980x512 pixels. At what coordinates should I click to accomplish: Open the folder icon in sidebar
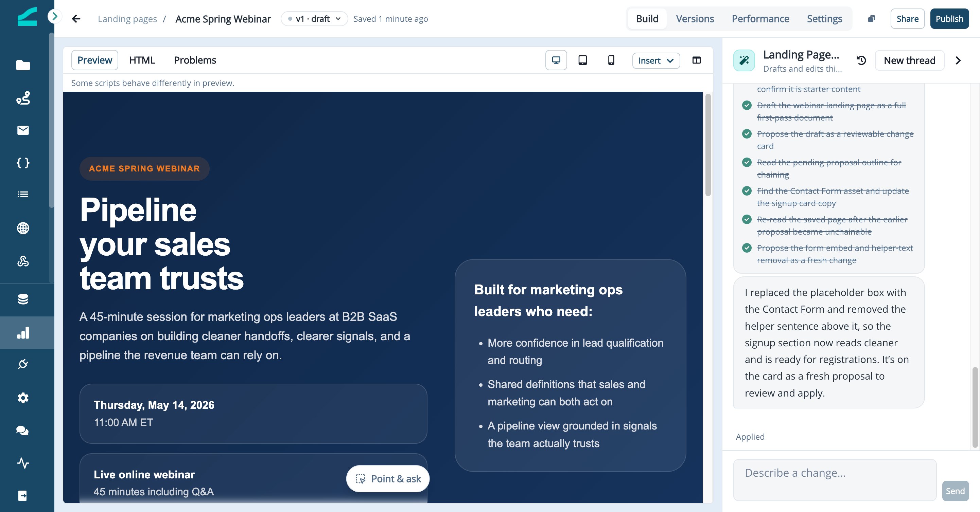tap(23, 66)
